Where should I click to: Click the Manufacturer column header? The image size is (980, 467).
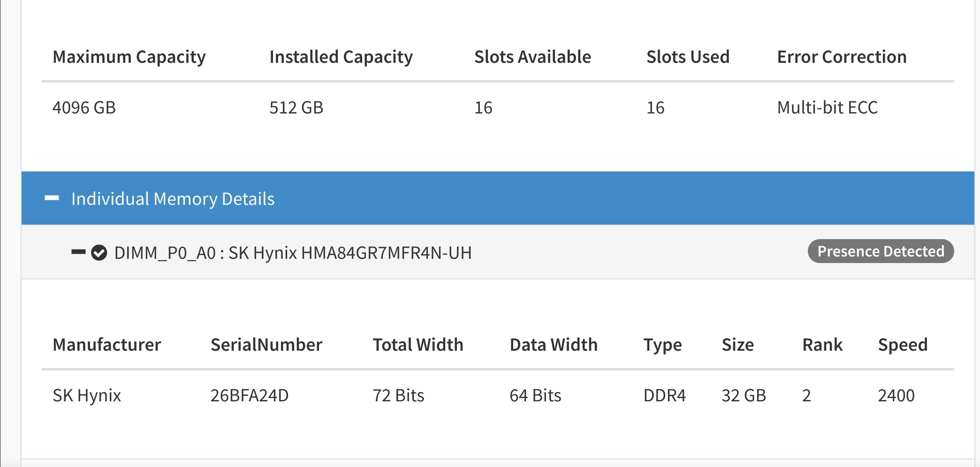(x=106, y=345)
